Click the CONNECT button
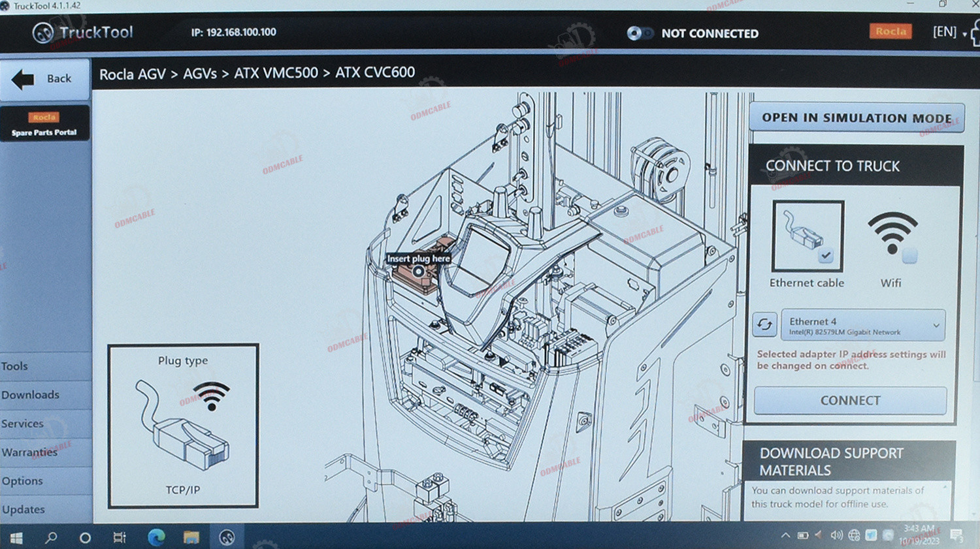Screen dimensions: 980x549 pos(850,401)
